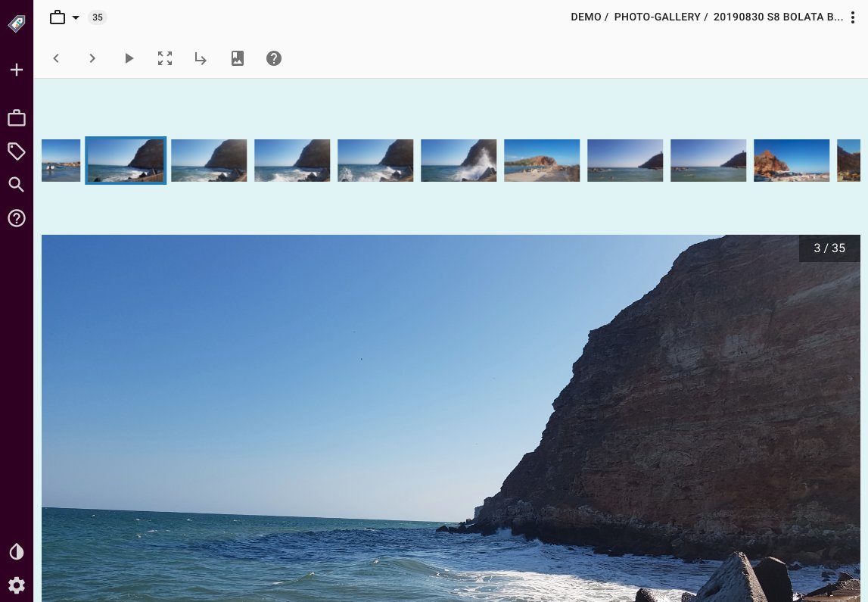Viewport: 868px width, 602px height.
Task: Open the settings gear icon
Action: (x=17, y=585)
